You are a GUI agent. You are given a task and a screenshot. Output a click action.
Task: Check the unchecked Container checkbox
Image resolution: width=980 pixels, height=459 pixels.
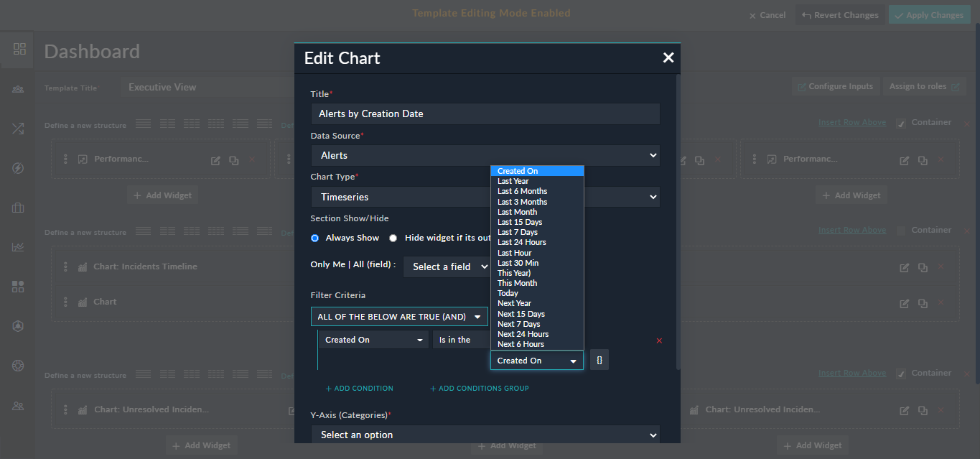[x=901, y=231]
